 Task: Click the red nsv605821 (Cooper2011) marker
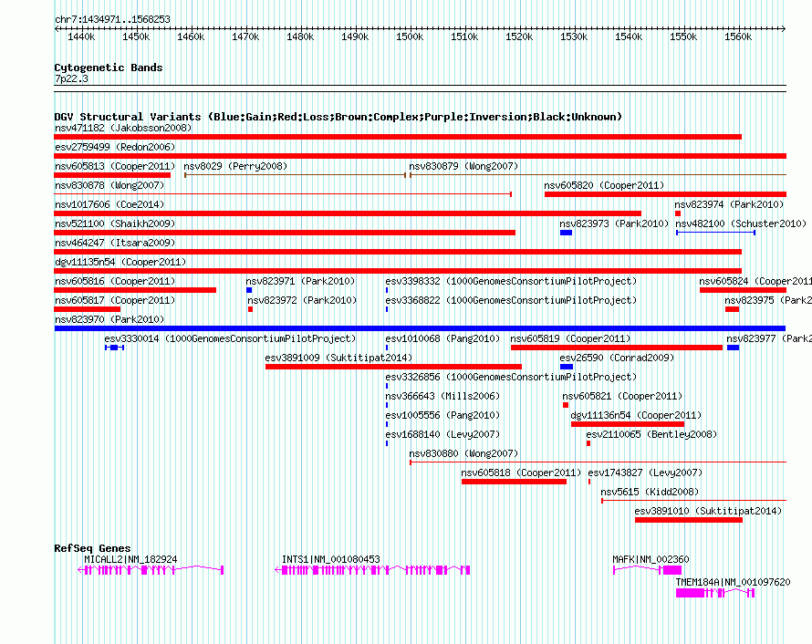coord(566,405)
